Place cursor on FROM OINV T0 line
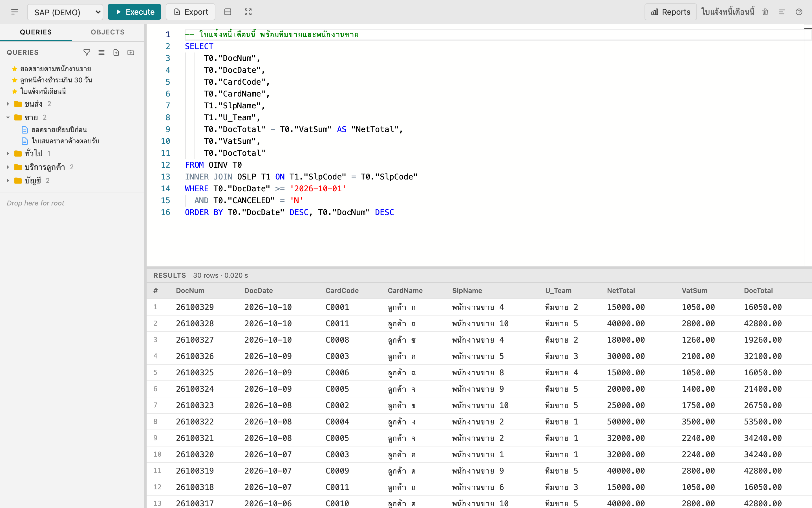This screenshot has height=508, width=812. coord(213,165)
